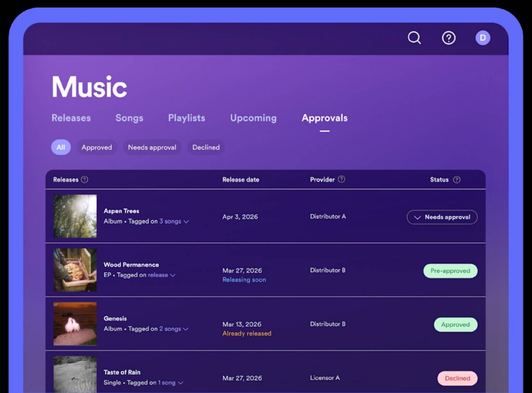Open the user profile avatar D
This screenshot has height=393, width=532.
(483, 38)
